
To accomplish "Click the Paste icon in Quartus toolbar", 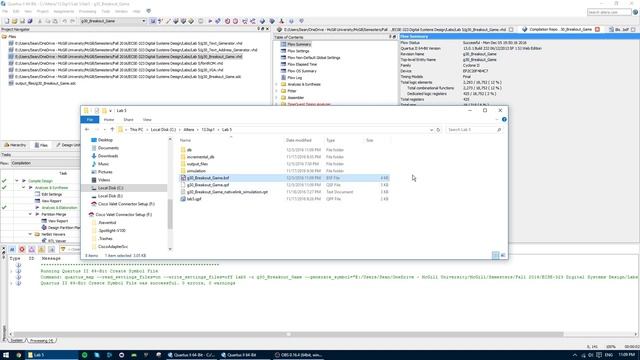I will [x=55, y=21].
